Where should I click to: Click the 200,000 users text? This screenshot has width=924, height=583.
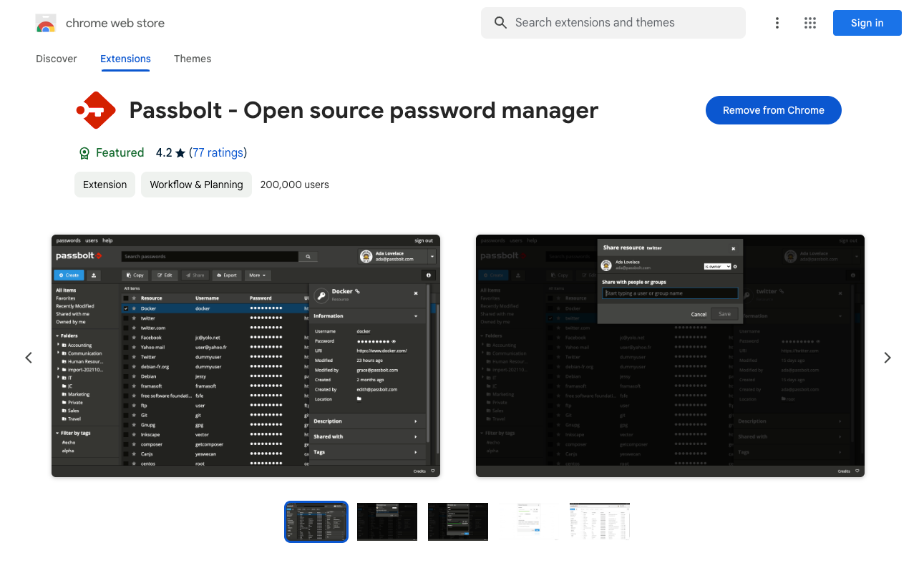point(295,185)
